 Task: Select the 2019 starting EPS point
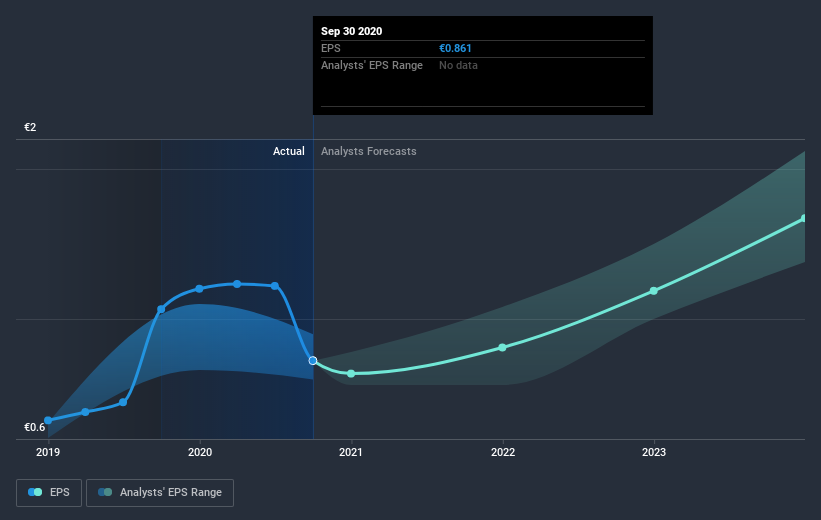click(x=48, y=420)
